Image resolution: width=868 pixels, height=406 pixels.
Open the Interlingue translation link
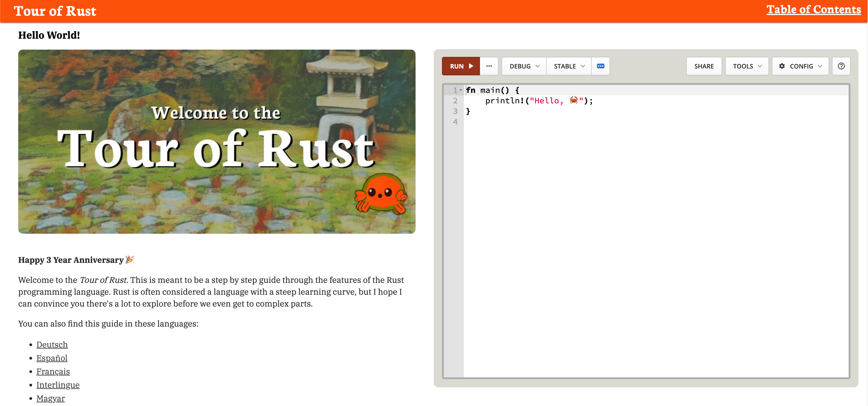click(58, 385)
